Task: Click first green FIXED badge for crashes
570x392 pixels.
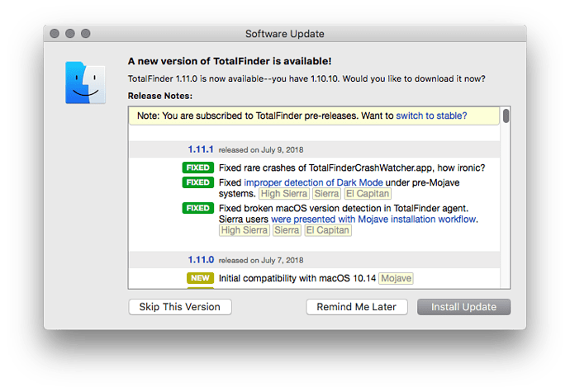Action: [x=198, y=168]
